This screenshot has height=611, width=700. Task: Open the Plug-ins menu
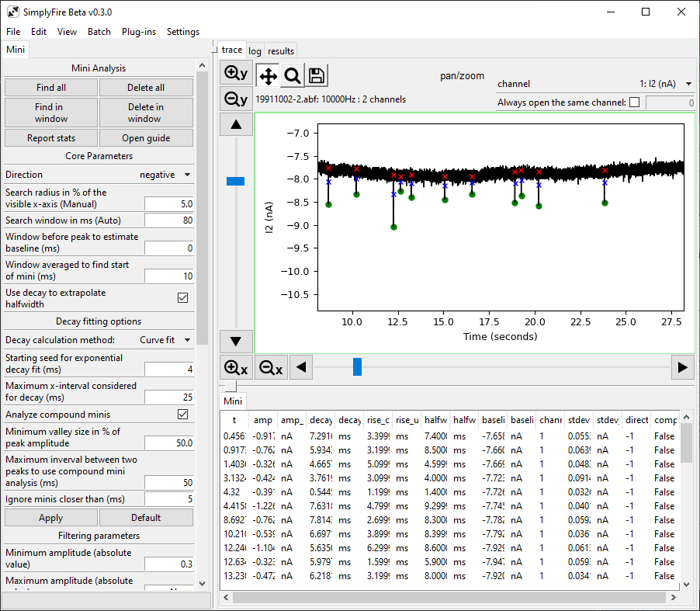coord(139,32)
